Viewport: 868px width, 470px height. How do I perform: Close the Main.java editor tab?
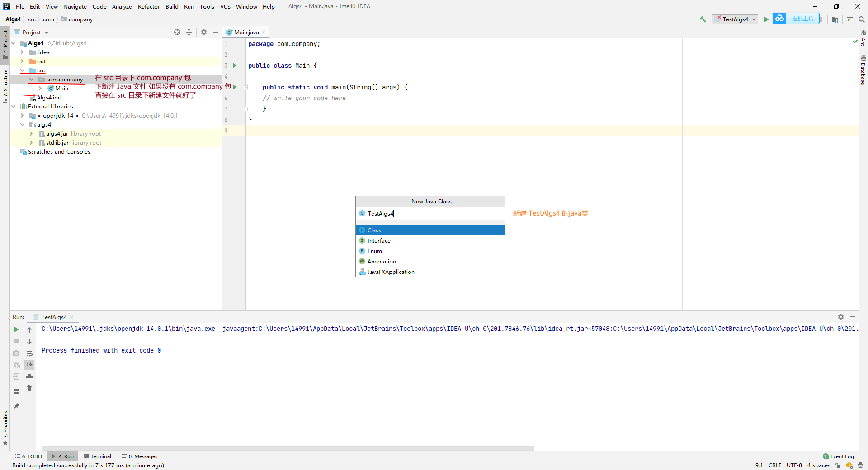coord(264,32)
